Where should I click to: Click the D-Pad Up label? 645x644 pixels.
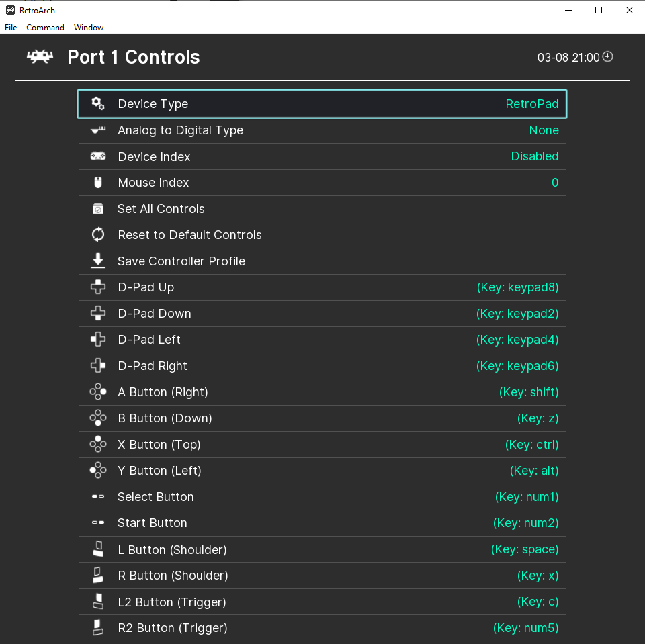tap(146, 287)
